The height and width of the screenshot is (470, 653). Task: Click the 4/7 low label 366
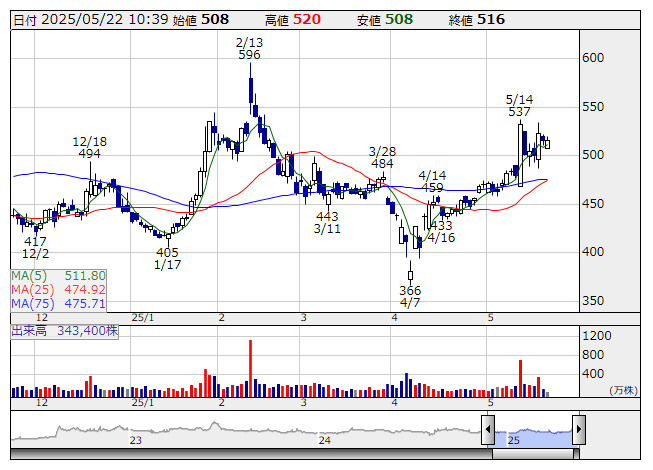[x=410, y=296]
